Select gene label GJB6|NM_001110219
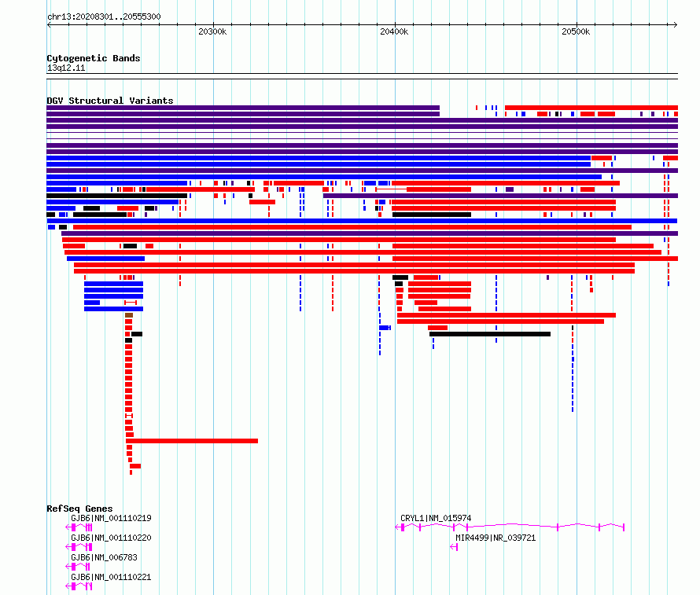The width and height of the screenshot is (700, 595). [111, 518]
